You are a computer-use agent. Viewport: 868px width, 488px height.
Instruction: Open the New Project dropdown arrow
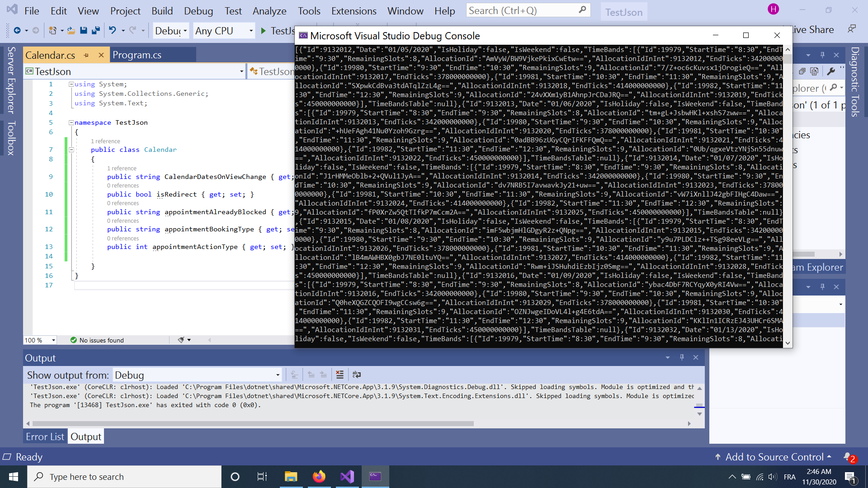point(62,31)
